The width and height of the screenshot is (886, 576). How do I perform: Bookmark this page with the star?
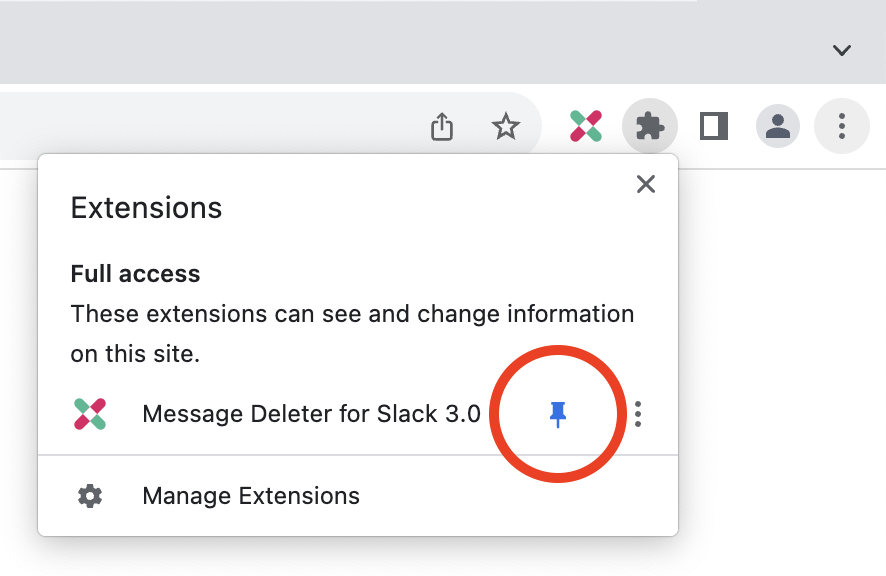point(506,126)
